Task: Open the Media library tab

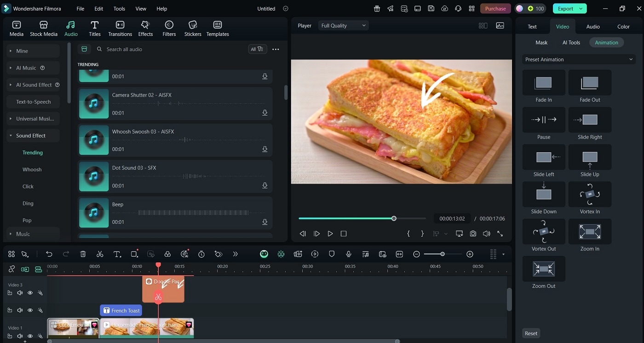Action: pos(17,29)
